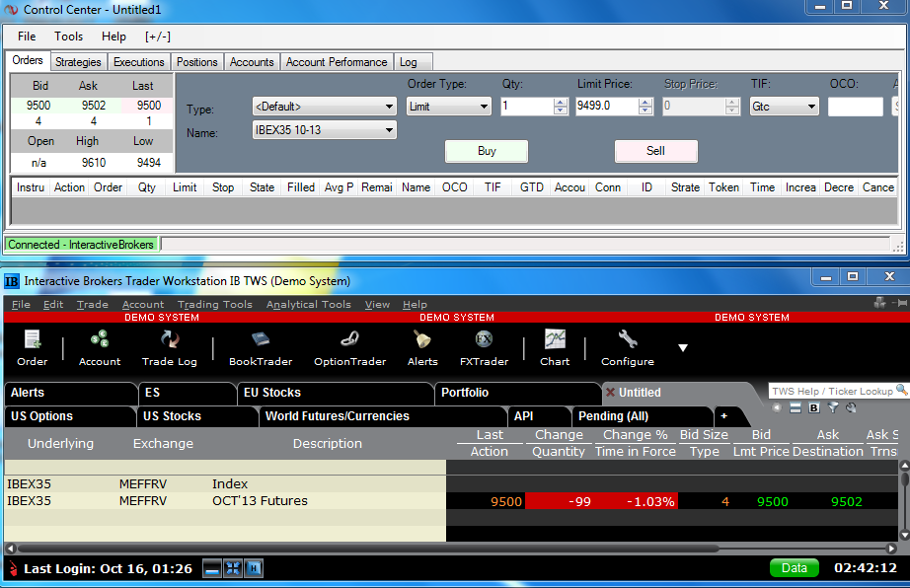Open the Chart toolbar icon
The image size is (910, 588).
555,348
